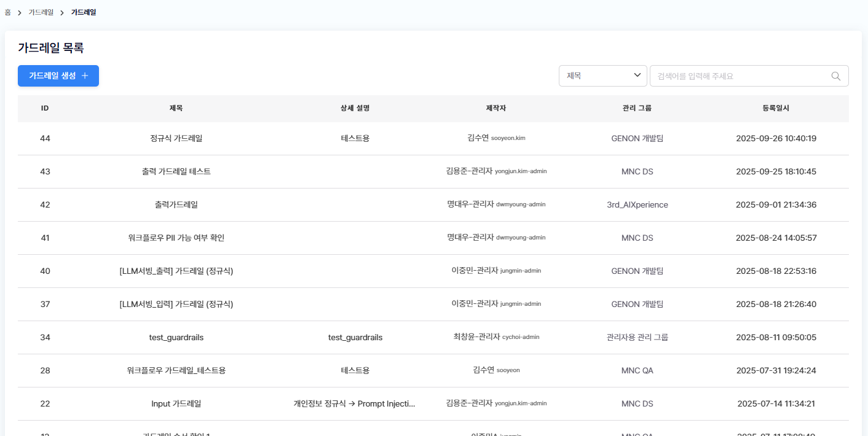Select the test_guardrails title in row 34
The height and width of the screenshot is (436, 868).
pos(176,337)
